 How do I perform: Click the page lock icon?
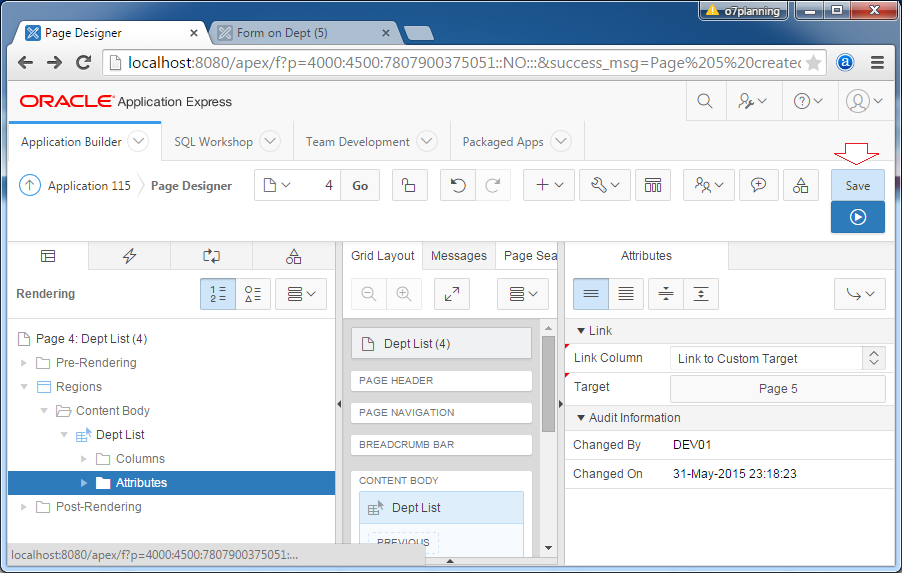[x=410, y=185]
